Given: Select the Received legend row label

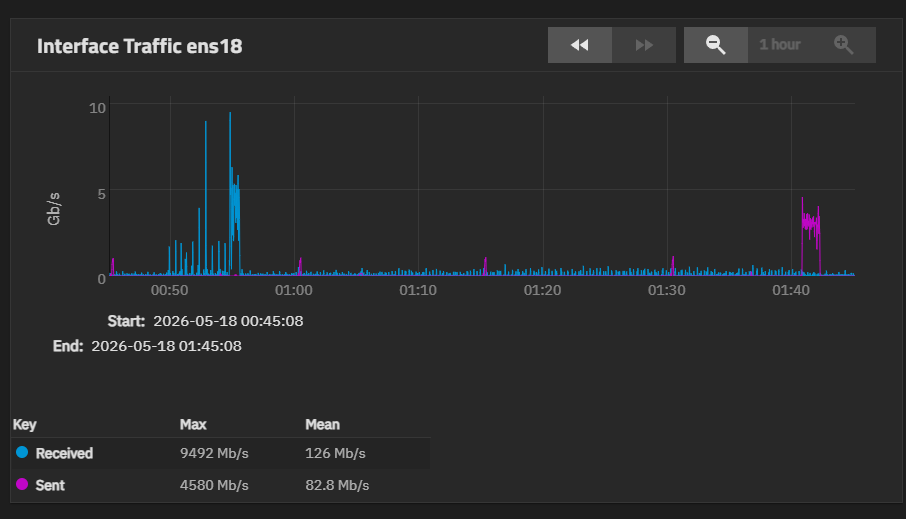Looking at the screenshot, I should [64, 453].
